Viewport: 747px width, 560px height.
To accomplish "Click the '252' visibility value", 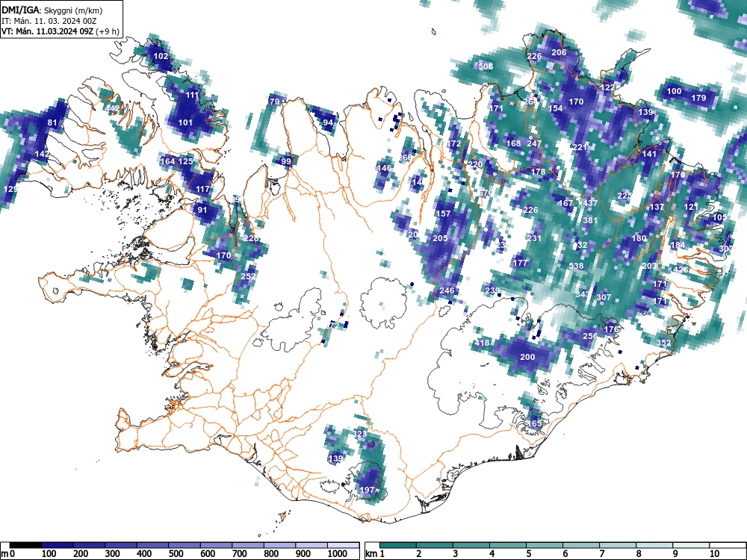I will (248, 276).
